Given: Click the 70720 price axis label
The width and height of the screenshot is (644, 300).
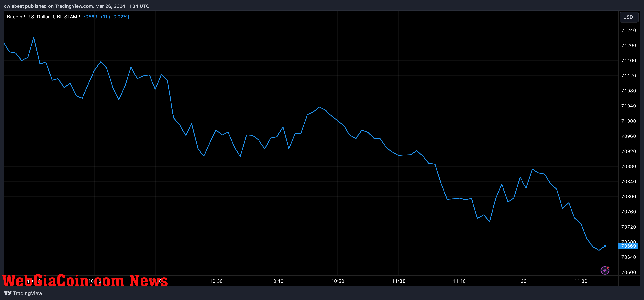Looking at the screenshot, I should click(x=629, y=227).
